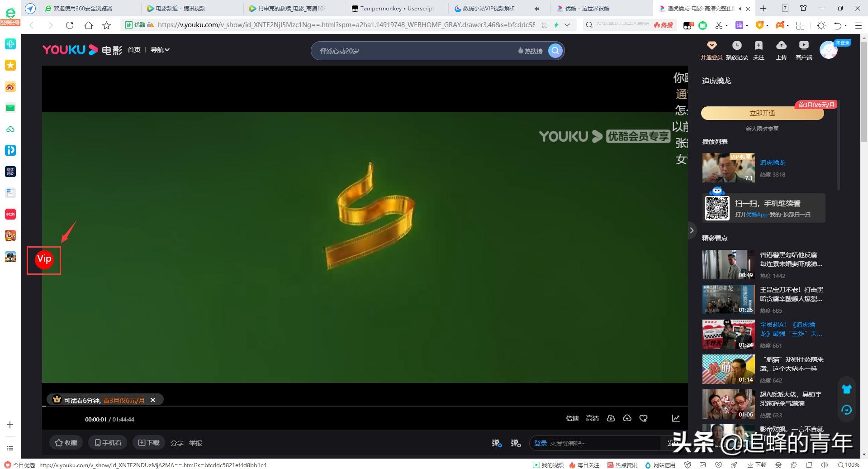Click the 小红书 red sidebar icon
The width and height of the screenshot is (868, 469).
(x=10, y=214)
